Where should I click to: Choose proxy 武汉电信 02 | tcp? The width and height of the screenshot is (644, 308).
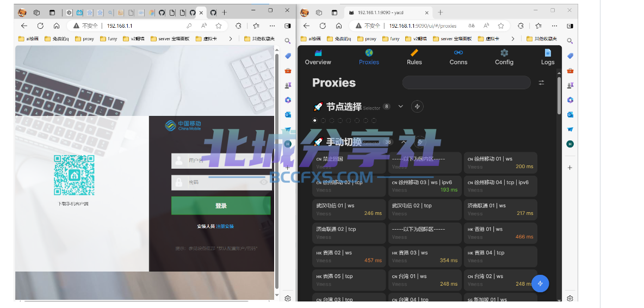pyautogui.click(x=425, y=210)
